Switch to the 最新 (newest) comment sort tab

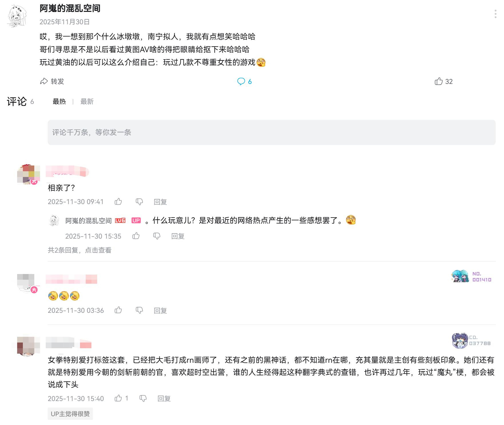point(87,102)
